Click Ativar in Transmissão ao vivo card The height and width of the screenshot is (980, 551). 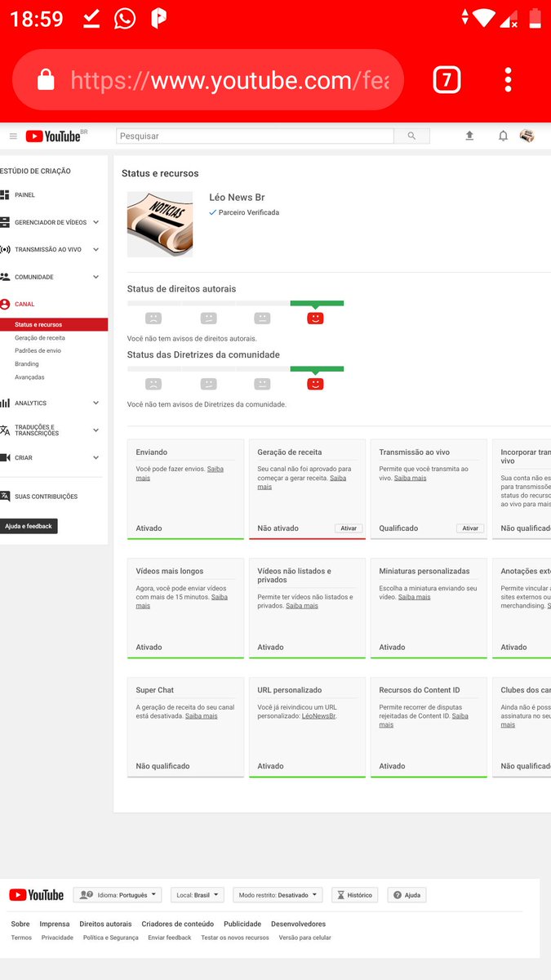[x=470, y=528]
